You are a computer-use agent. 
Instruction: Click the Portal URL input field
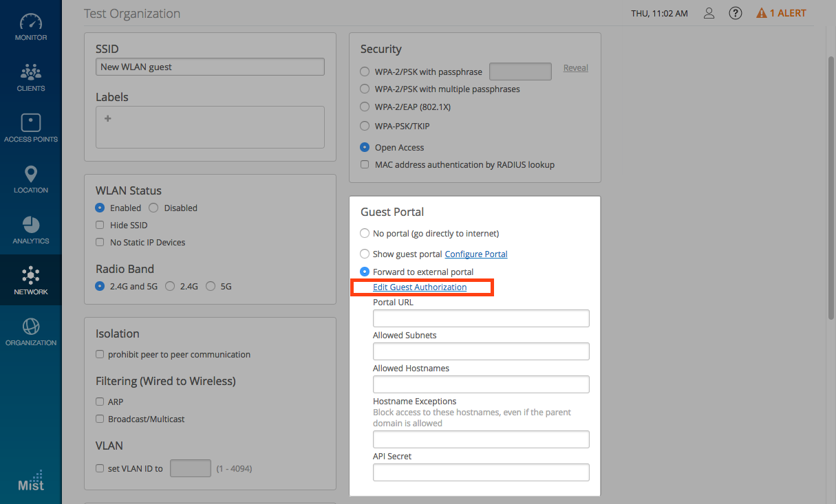(x=481, y=318)
